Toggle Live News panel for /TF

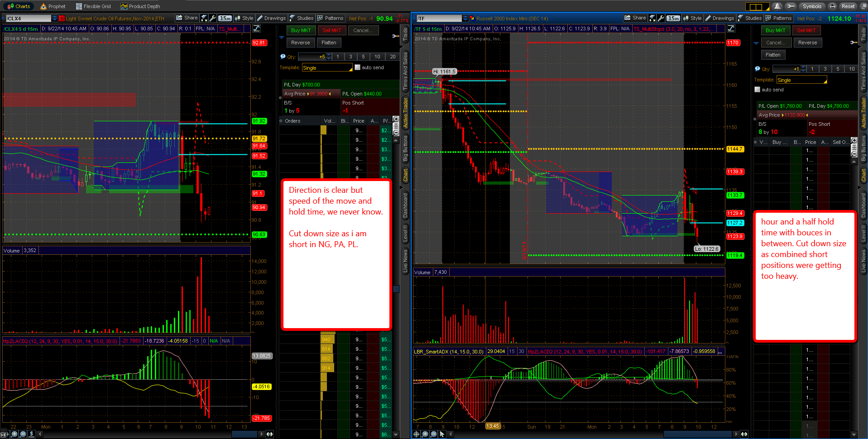[863, 261]
